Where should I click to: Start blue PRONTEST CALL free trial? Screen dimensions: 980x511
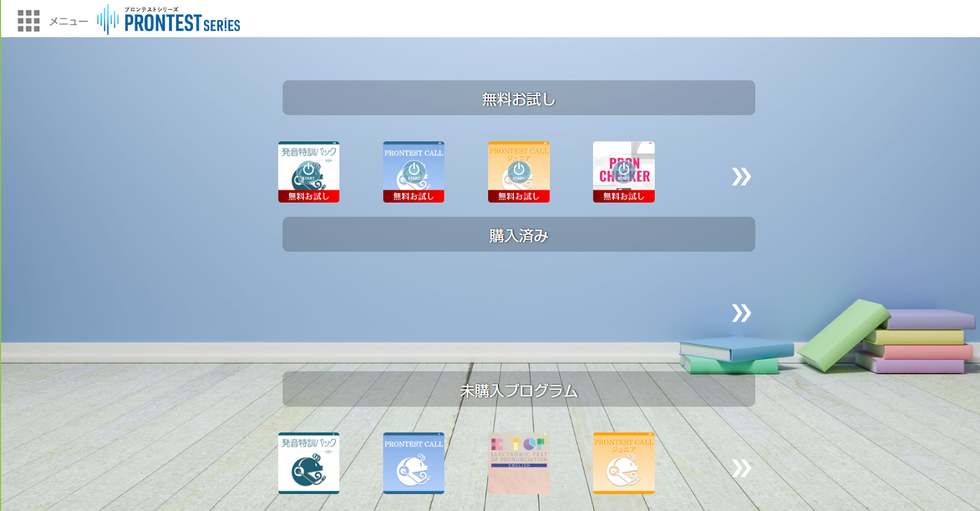coord(413,172)
